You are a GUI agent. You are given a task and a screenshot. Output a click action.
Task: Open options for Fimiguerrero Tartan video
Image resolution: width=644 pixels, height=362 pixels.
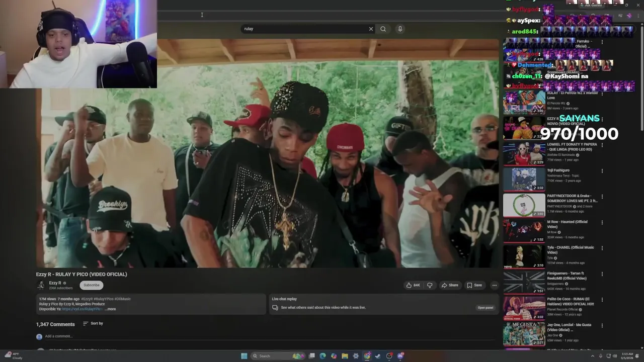[x=602, y=274]
